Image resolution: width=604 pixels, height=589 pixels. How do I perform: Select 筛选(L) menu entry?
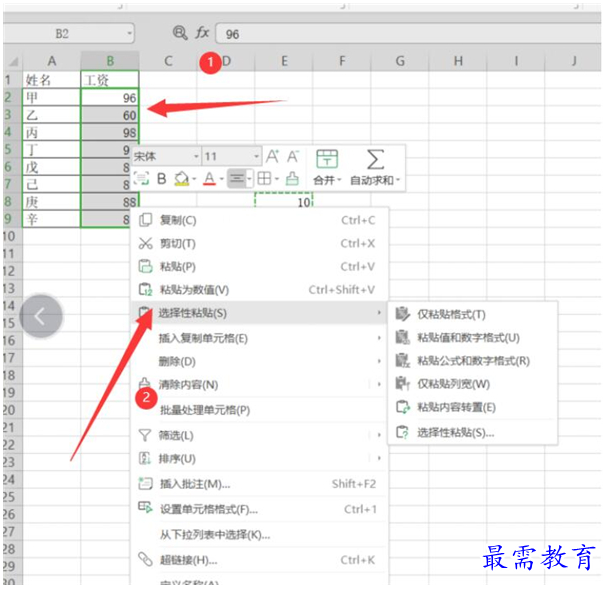[x=259, y=435]
